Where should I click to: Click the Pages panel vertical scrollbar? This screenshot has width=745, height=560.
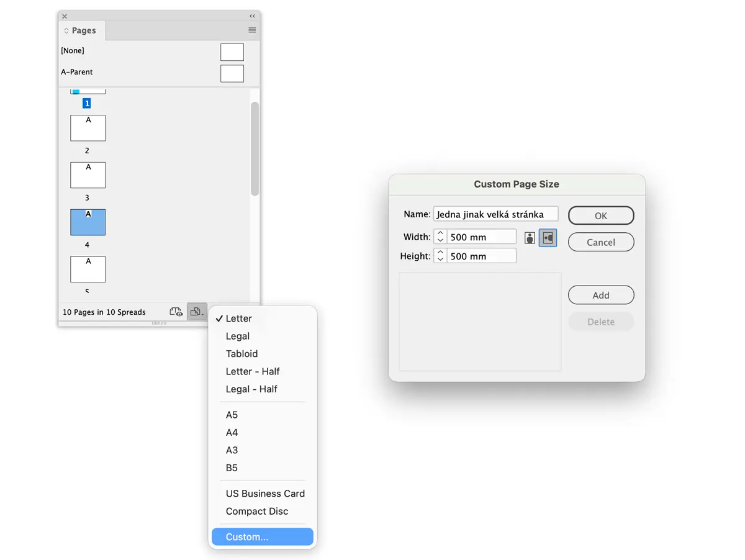tap(255, 149)
